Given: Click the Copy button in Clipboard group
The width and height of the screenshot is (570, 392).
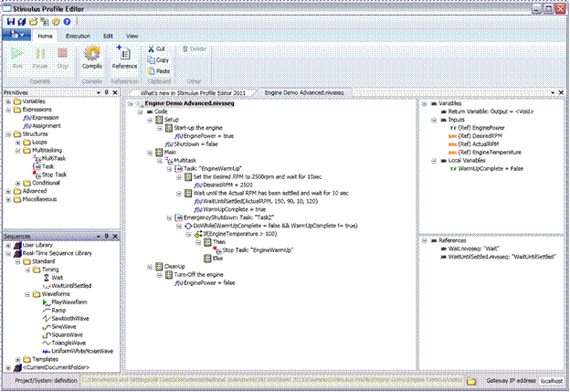Looking at the screenshot, I should click(x=156, y=58).
